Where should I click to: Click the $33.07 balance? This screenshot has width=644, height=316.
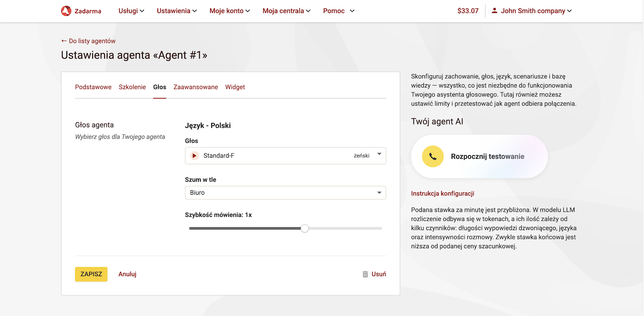coord(468,11)
